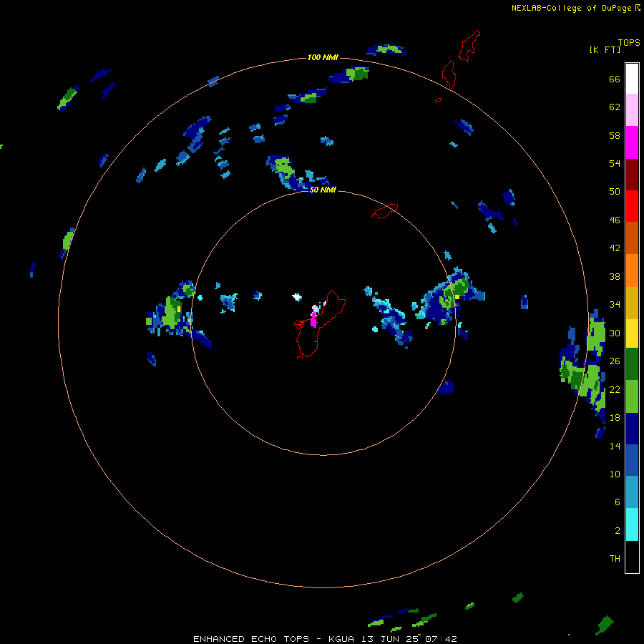Click the "14" legend value
This screenshot has width=644, height=644.
615,446
